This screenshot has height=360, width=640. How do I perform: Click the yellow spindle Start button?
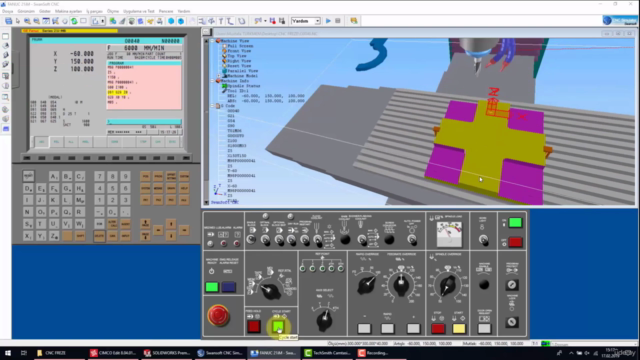[459, 329]
